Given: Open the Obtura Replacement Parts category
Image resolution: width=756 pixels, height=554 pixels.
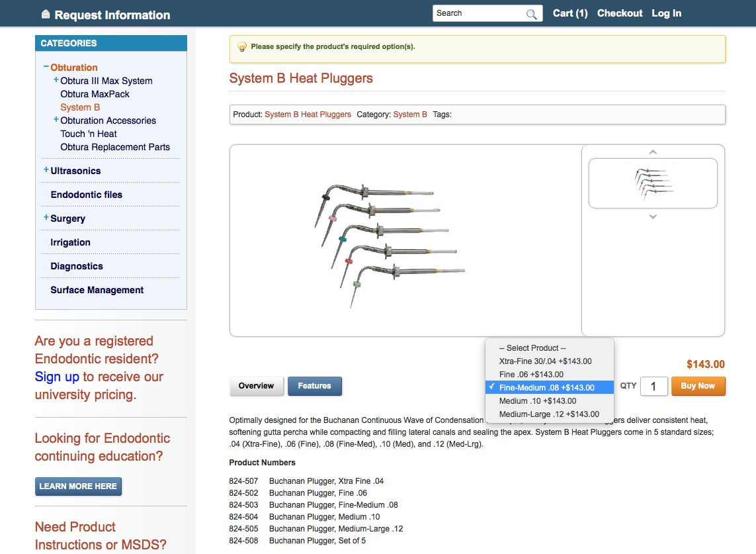Looking at the screenshot, I should pos(114,147).
